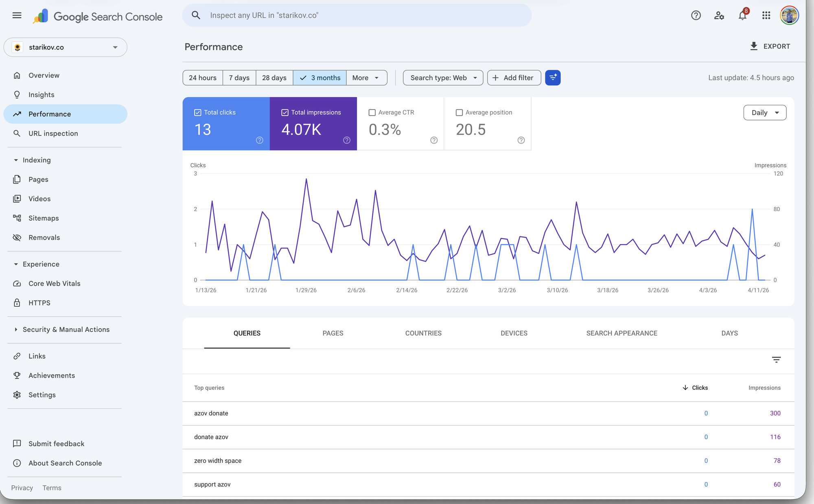Image resolution: width=814 pixels, height=504 pixels.
Task: Open the notifications bell icon
Action: (743, 15)
